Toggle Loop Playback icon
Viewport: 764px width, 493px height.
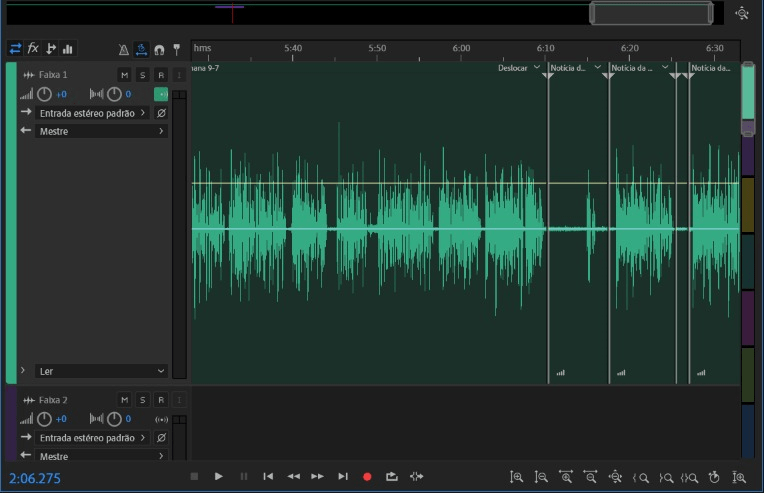click(392, 476)
